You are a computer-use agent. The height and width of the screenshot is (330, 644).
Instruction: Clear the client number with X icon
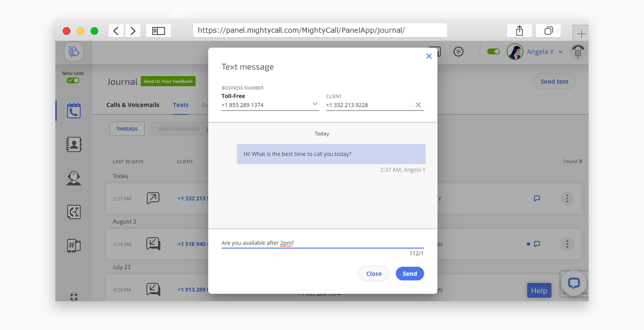(418, 105)
